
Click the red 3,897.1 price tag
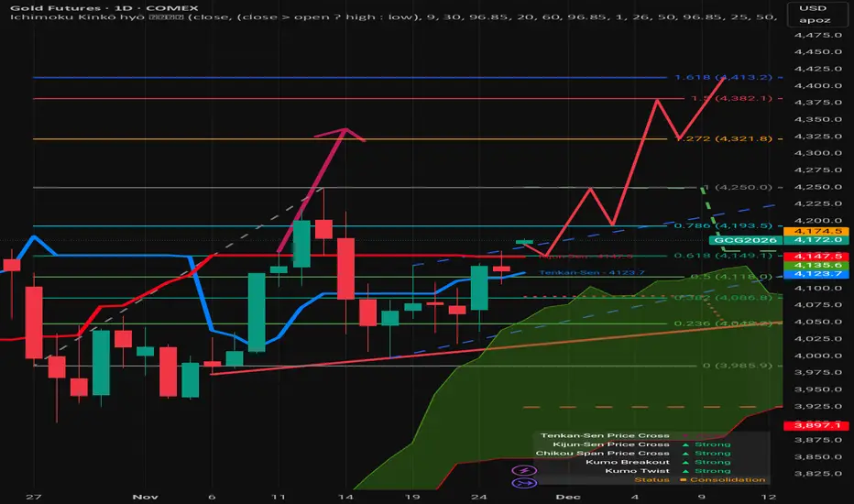click(816, 425)
